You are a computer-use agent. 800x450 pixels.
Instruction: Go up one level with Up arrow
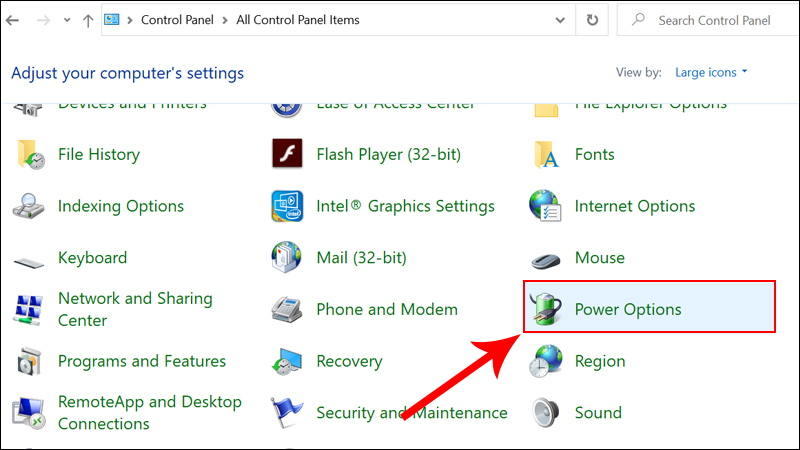pos(88,20)
